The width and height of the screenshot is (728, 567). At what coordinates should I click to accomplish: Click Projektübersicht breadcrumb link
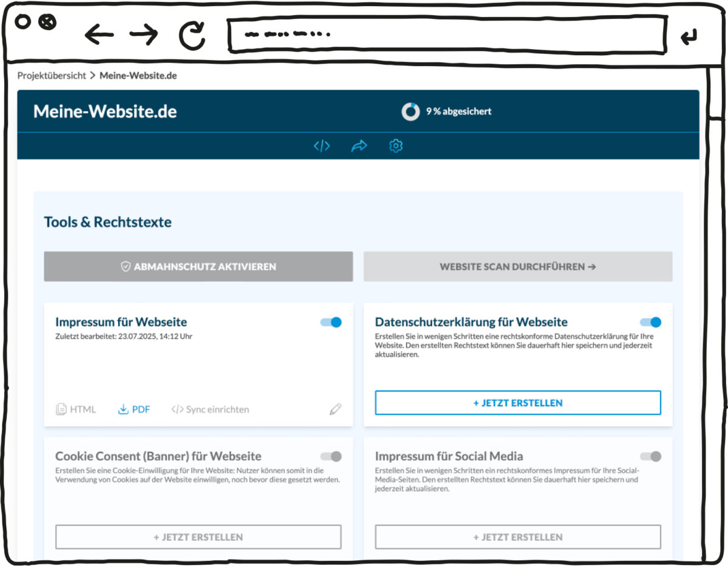tap(52, 76)
